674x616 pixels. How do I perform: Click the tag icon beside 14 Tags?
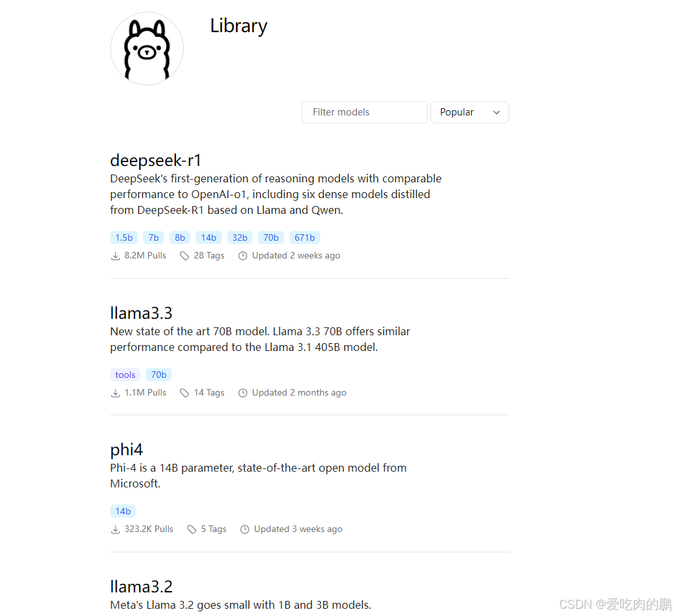pyautogui.click(x=184, y=393)
